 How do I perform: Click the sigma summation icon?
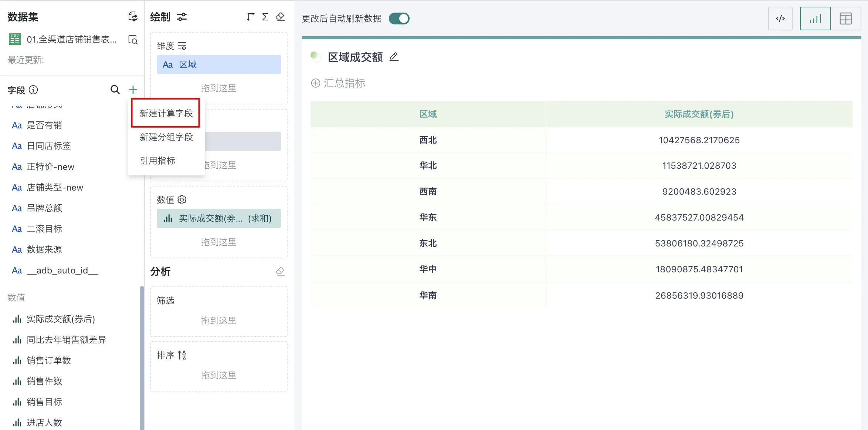pos(265,17)
